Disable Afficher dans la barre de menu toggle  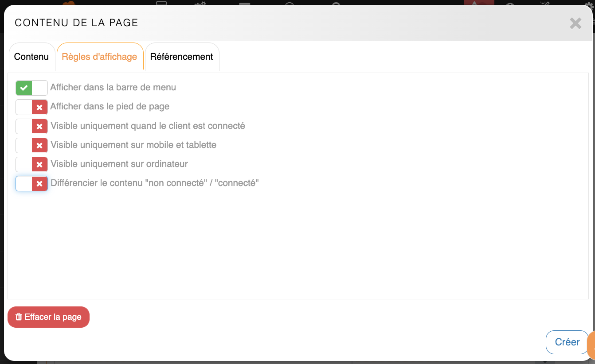31,88
